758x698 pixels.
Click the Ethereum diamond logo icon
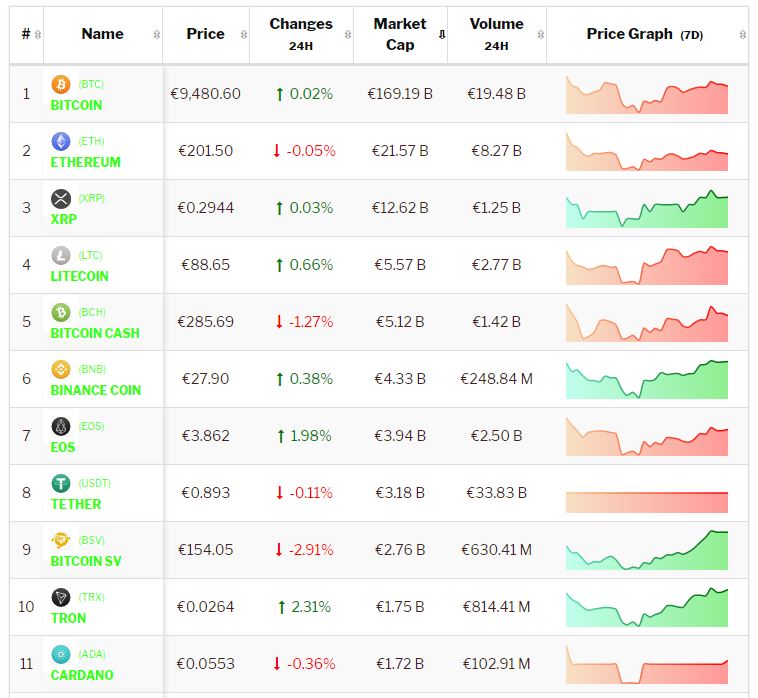coord(61,141)
